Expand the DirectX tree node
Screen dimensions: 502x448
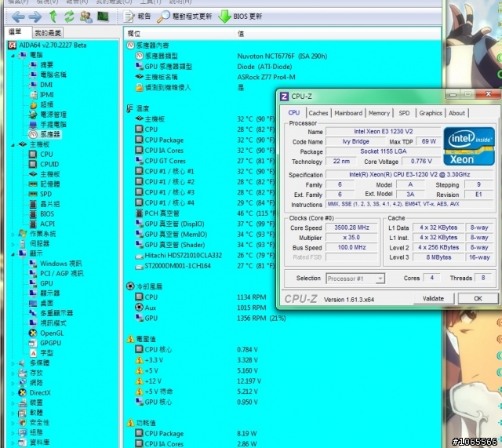tap(13, 393)
